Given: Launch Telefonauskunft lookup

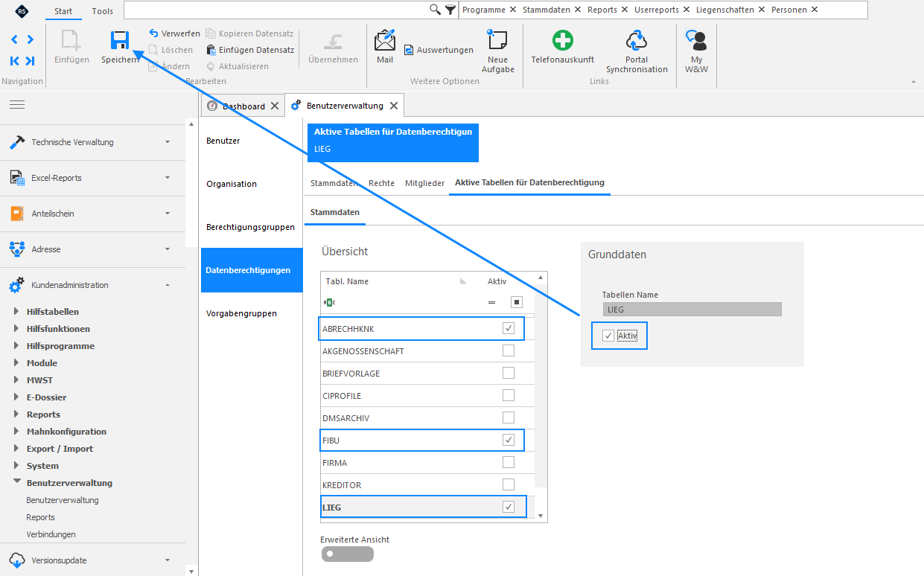Looking at the screenshot, I should [x=563, y=46].
